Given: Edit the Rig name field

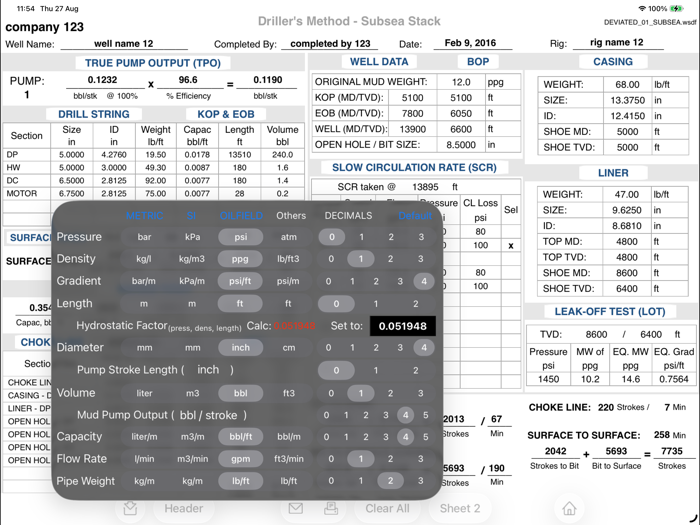Looking at the screenshot, I should [x=617, y=43].
